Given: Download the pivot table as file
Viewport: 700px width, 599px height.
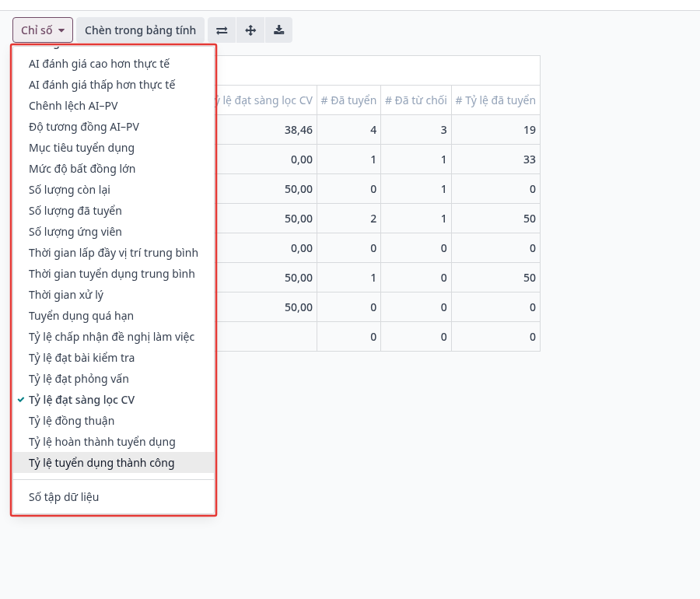Looking at the screenshot, I should (x=279, y=30).
